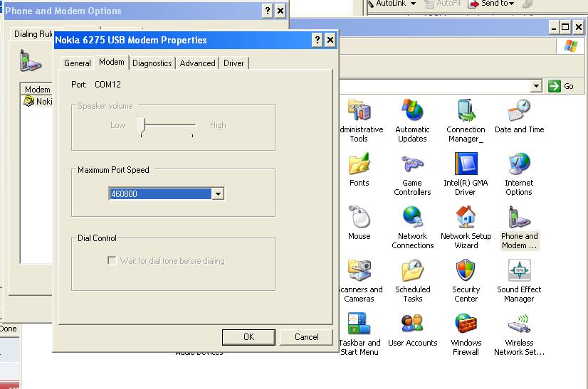
Task: Click the OK button
Action: click(248, 337)
